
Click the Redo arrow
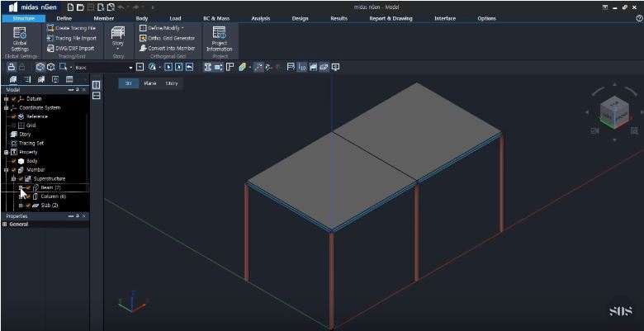135,7
